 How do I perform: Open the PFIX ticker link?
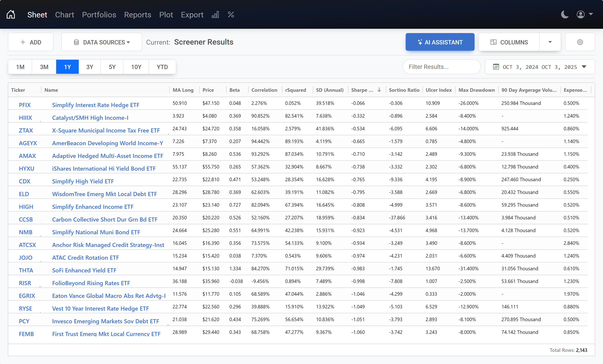pos(24,105)
